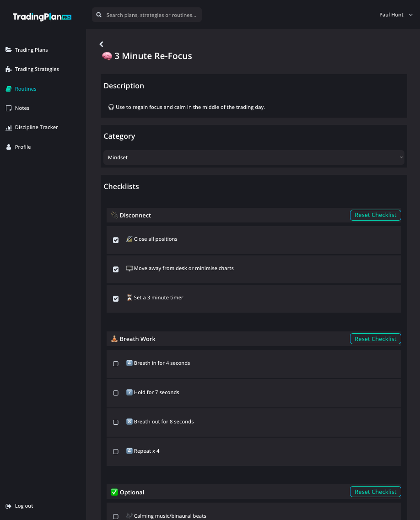Click the Log out arrow icon
The height and width of the screenshot is (520, 420).
tap(9, 506)
